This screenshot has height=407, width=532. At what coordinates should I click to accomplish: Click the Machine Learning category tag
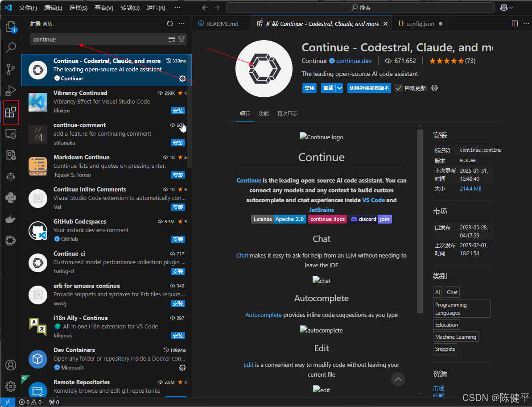[x=455, y=337]
